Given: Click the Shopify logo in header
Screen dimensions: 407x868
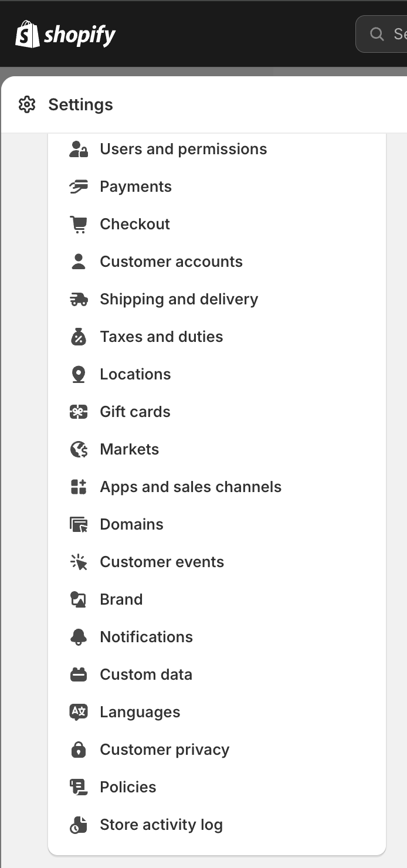Looking at the screenshot, I should (65, 35).
